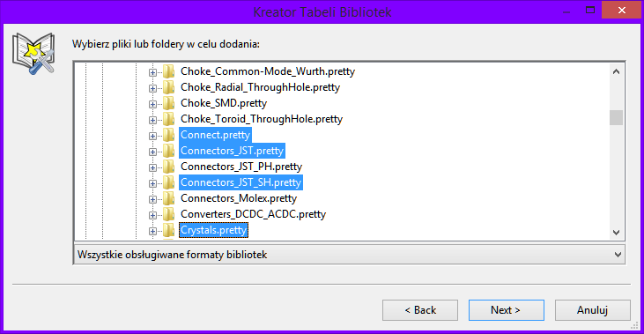Click the Next button
Image resolution: width=644 pixels, height=334 pixels.
(506, 310)
